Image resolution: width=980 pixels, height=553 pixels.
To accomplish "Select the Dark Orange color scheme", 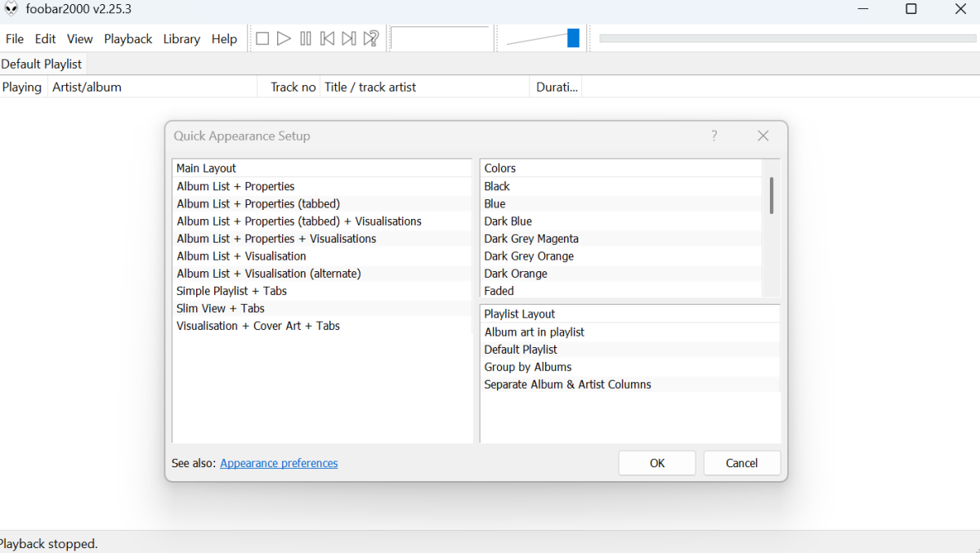I will click(x=514, y=273).
